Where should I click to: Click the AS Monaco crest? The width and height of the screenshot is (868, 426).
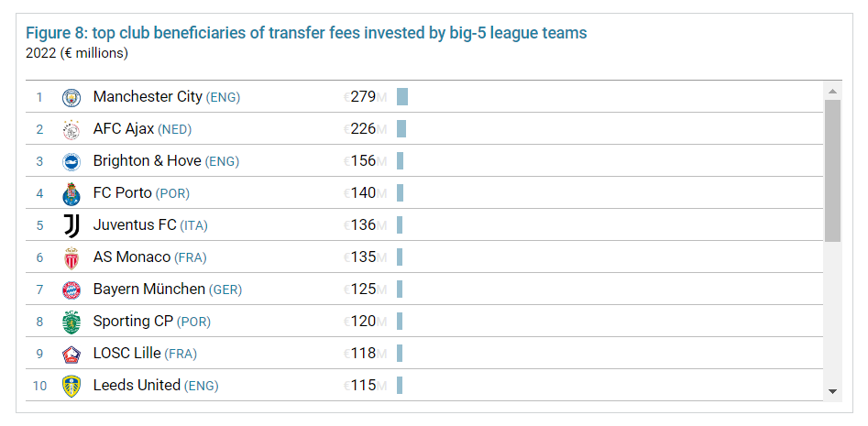71,257
